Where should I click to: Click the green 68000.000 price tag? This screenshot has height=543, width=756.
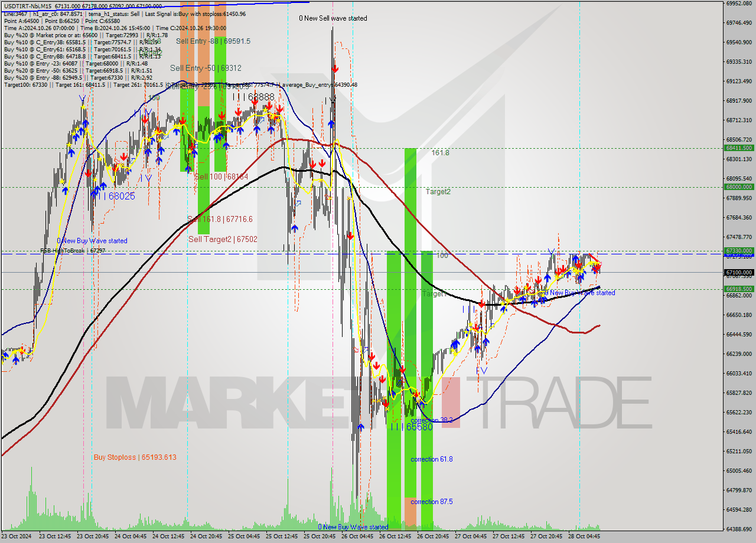click(x=738, y=187)
